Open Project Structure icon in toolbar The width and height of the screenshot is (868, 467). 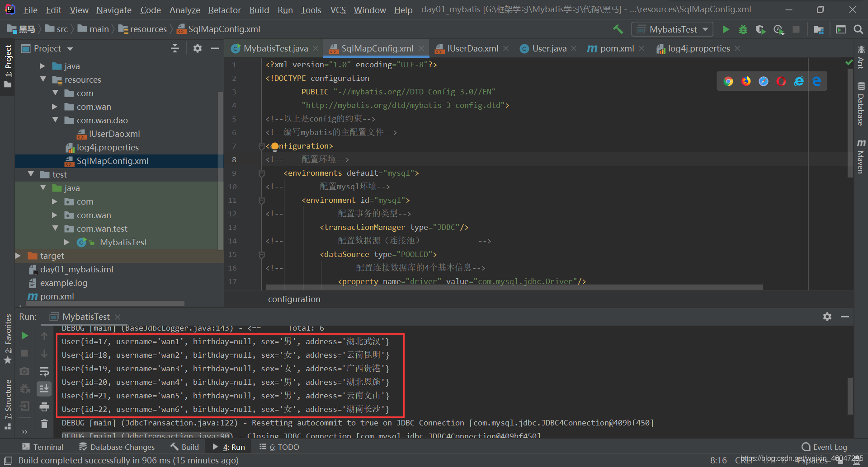[x=818, y=29]
